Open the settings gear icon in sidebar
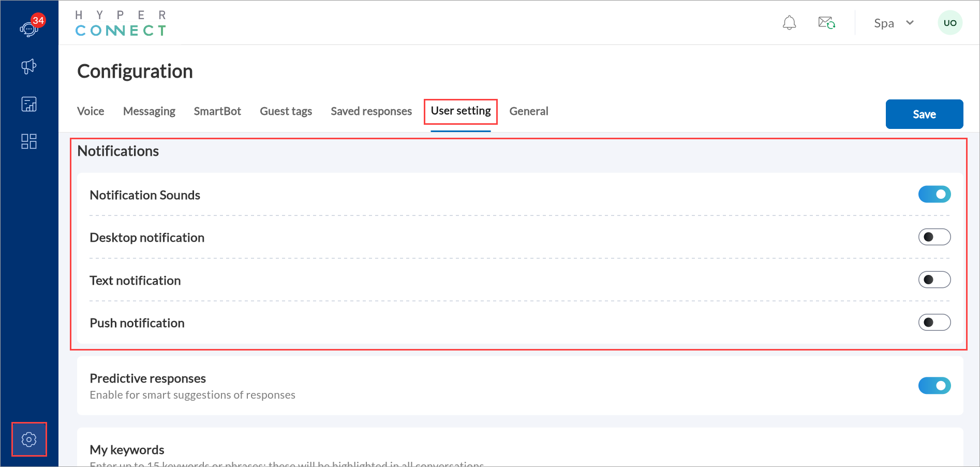This screenshot has width=980, height=467. 29,440
